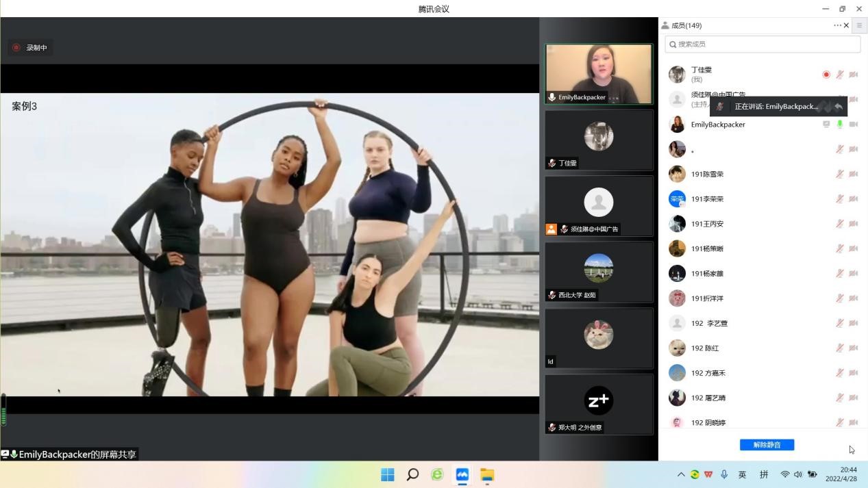Click the 西北大学 赵茹 participant tile
The image size is (868, 488).
(x=599, y=272)
